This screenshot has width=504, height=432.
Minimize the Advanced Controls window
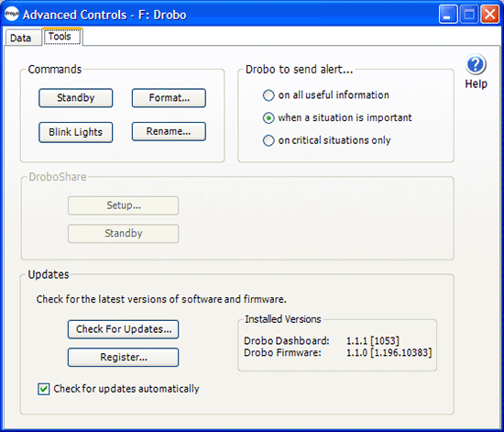448,15
